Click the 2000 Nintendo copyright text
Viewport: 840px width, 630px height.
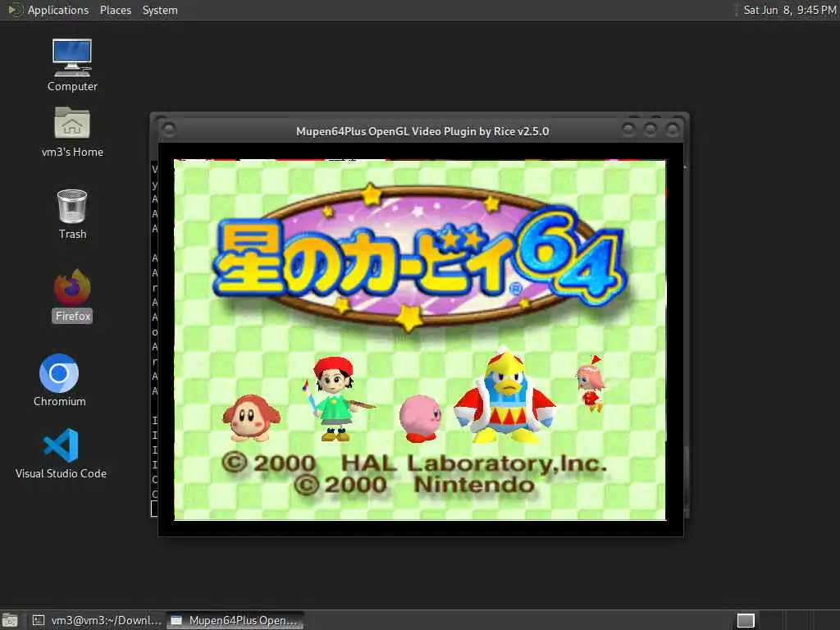coord(414,485)
